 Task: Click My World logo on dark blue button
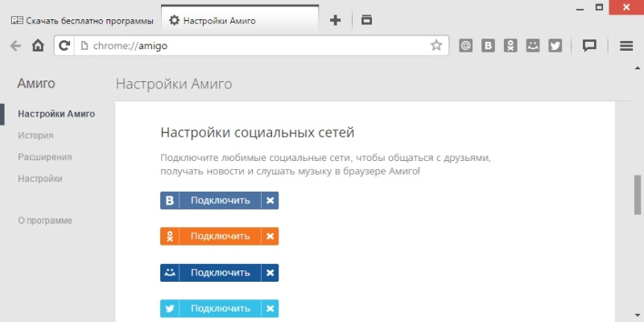170,272
